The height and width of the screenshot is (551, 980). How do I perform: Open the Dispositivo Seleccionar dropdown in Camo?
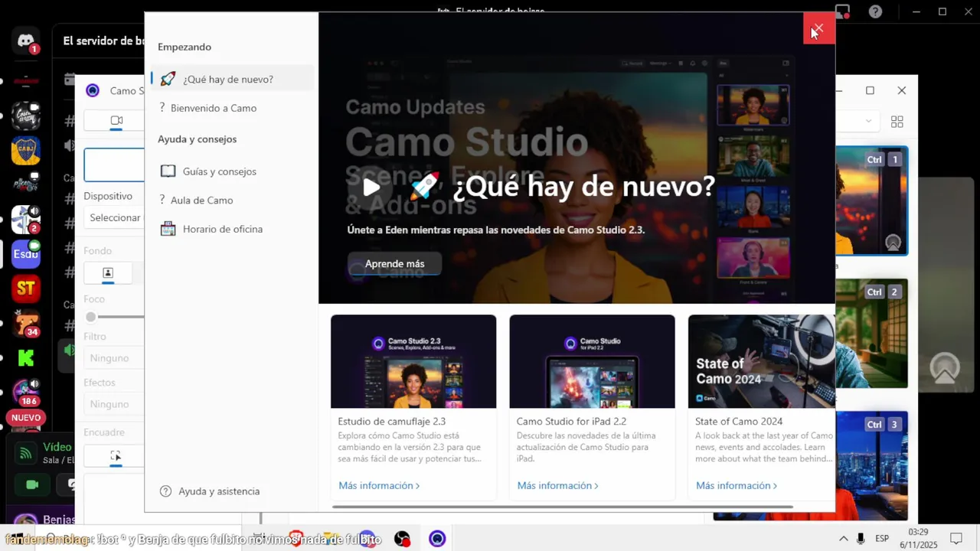click(115, 217)
